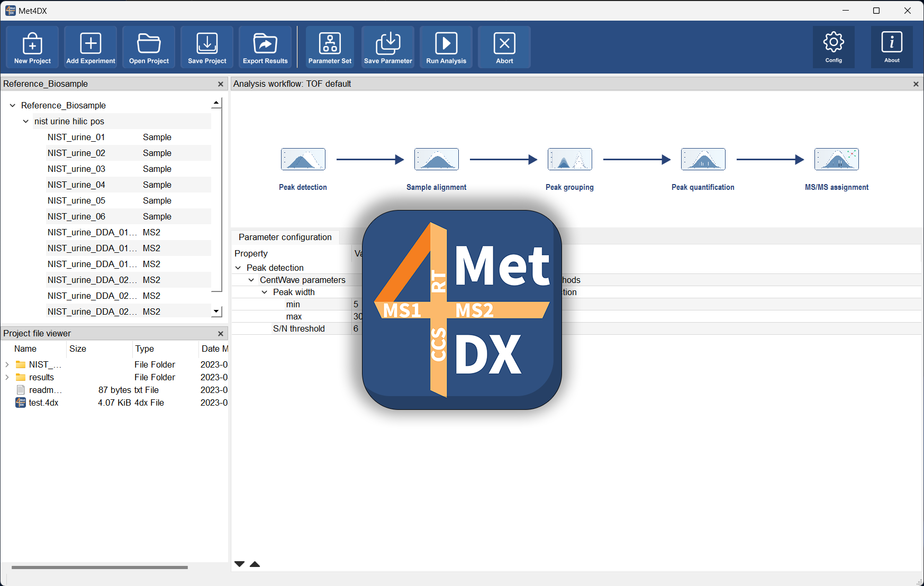Click the Met4DX splash logo
This screenshot has width=924, height=586.
(461, 310)
